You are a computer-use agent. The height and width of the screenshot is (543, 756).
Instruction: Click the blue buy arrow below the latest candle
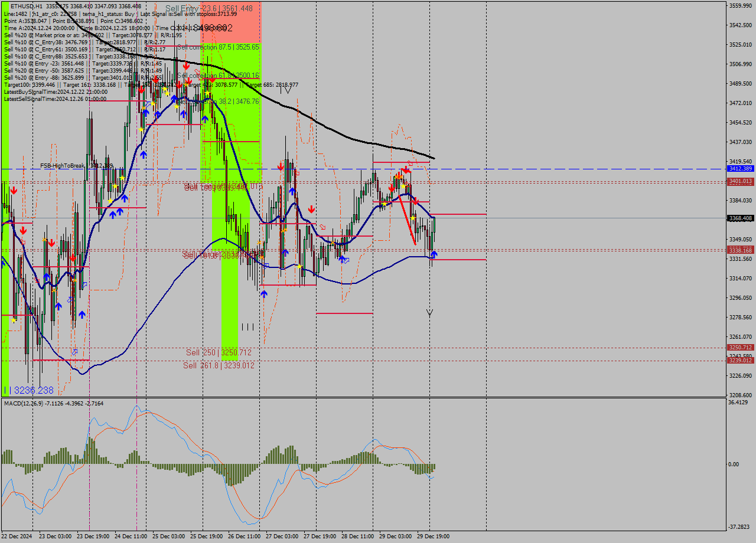coord(434,254)
